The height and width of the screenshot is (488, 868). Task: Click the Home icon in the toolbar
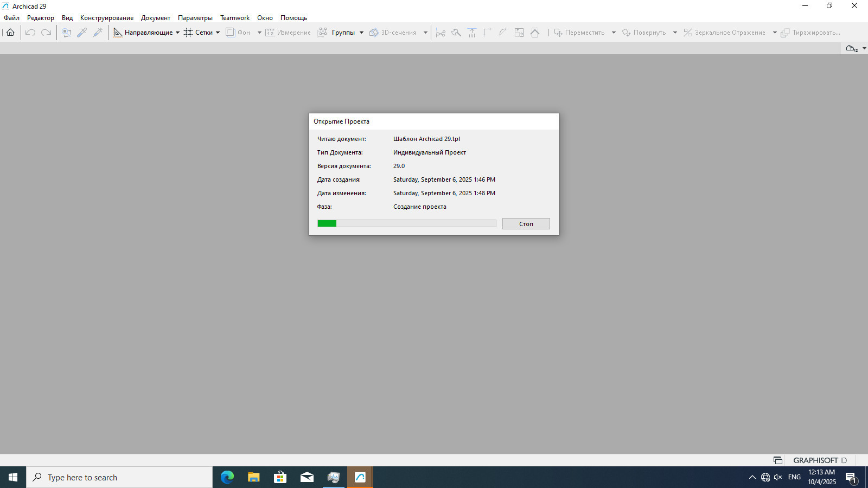coord(10,33)
